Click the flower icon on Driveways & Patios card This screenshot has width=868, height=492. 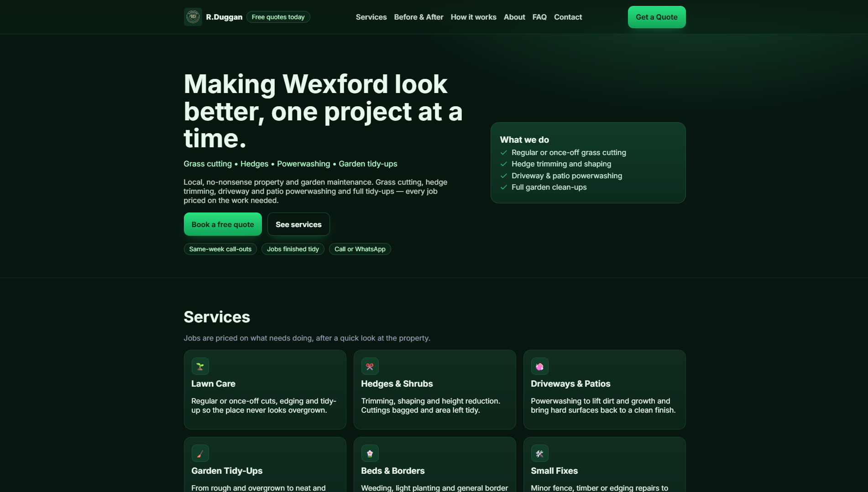[540, 366]
